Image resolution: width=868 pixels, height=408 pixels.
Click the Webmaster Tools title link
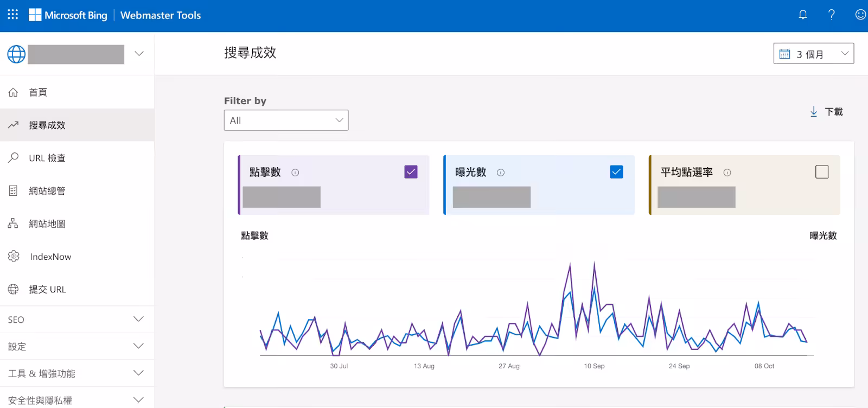161,15
